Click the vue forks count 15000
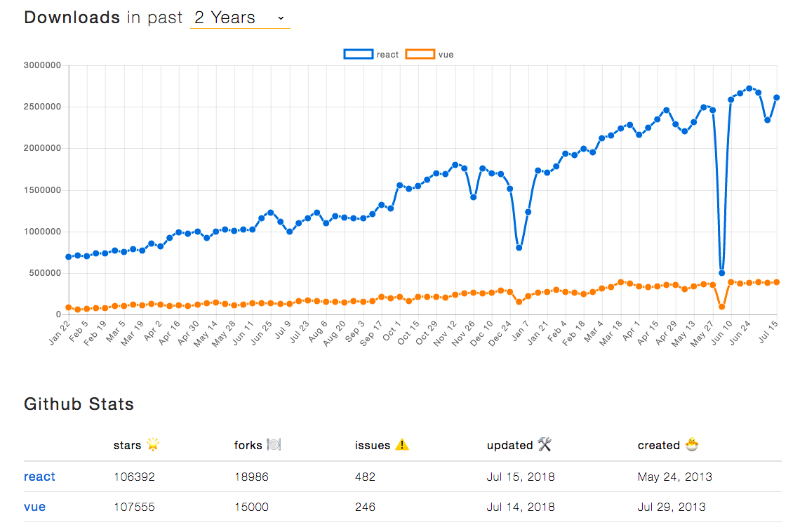 251,507
